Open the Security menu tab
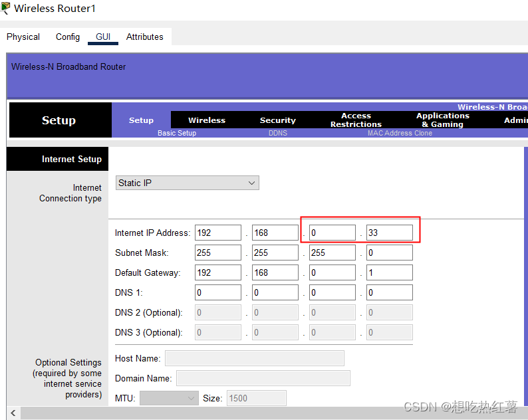The width and height of the screenshot is (528, 420). pyautogui.click(x=278, y=120)
